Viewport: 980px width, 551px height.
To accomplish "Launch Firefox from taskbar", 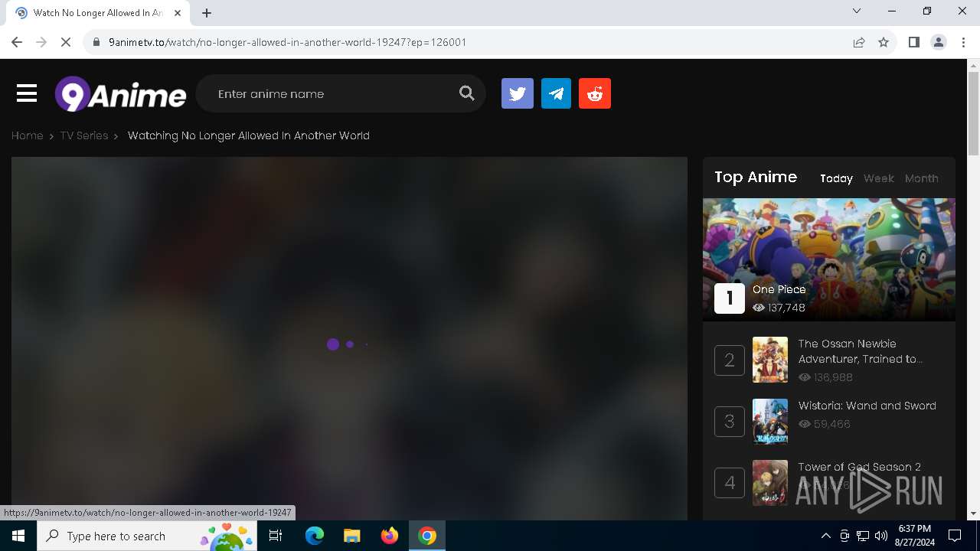I will [x=390, y=536].
